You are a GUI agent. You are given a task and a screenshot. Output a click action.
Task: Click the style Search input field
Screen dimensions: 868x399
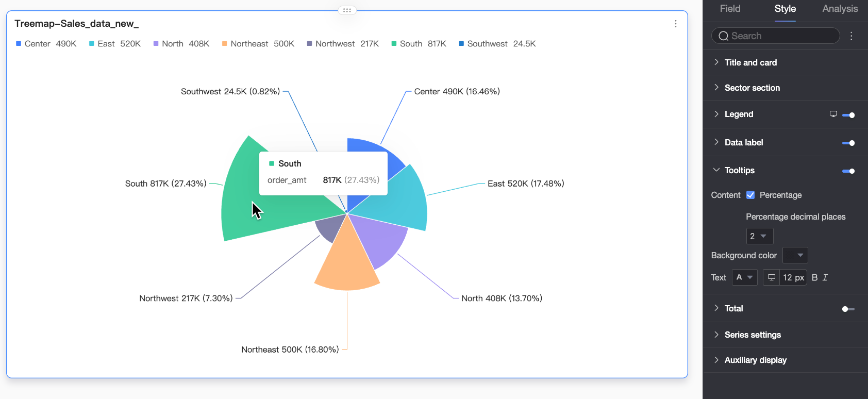click(775, 36)
